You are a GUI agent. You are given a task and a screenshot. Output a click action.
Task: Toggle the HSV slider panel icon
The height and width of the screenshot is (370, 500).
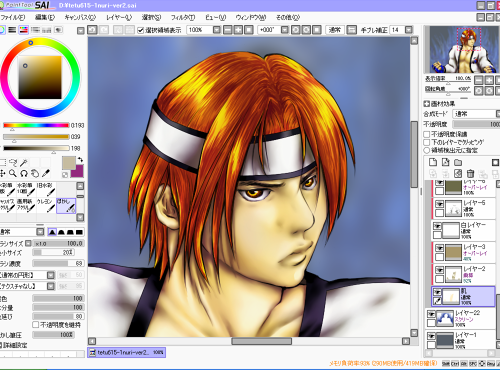pos(23,30)
